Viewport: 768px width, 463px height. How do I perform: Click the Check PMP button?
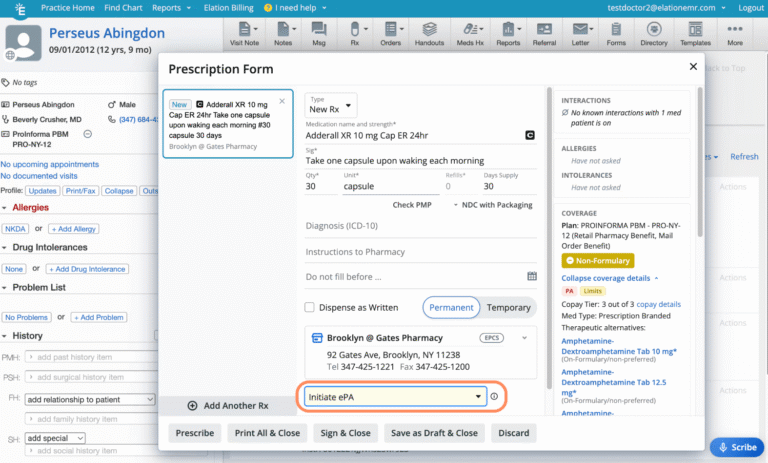[x=412, y=205]
